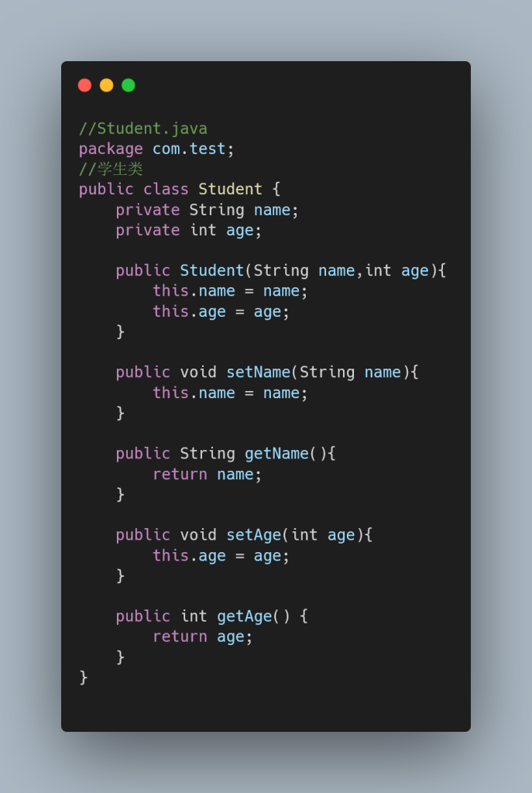Click the final closing brace of class
Viewport: 532px width, 793px height.
(84, 677)
